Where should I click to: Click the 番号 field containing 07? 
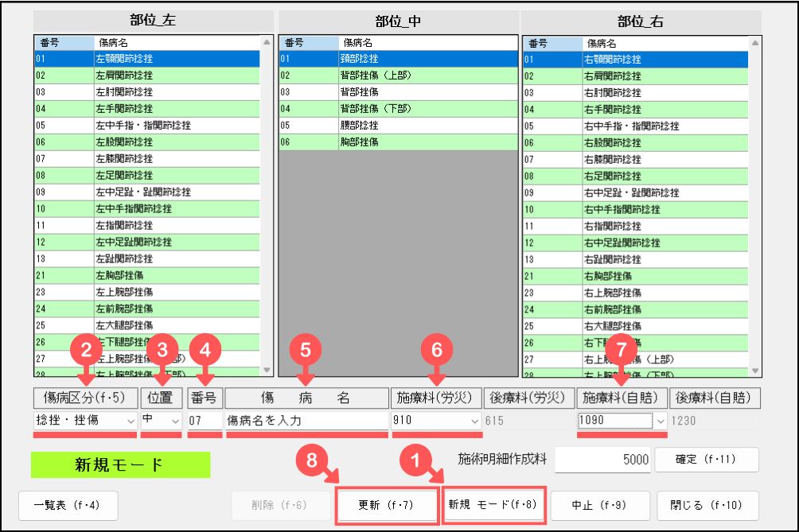coord(205,420)
